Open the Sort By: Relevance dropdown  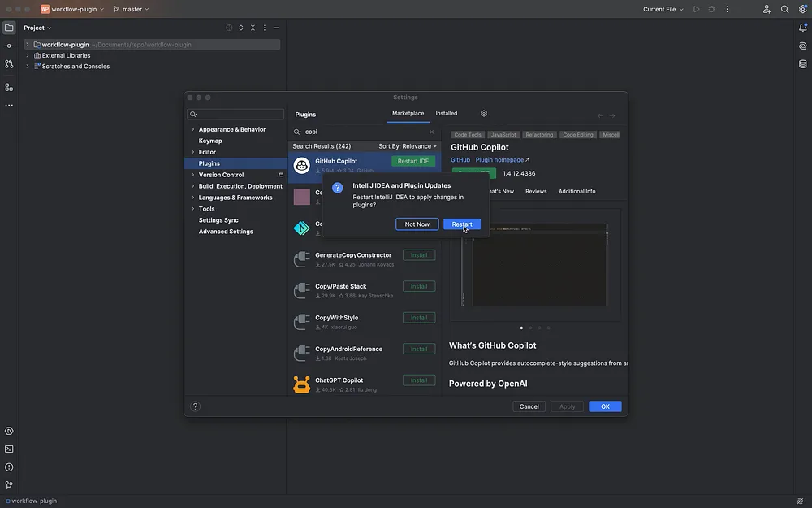pyautogui.click(x=407, y=146)
